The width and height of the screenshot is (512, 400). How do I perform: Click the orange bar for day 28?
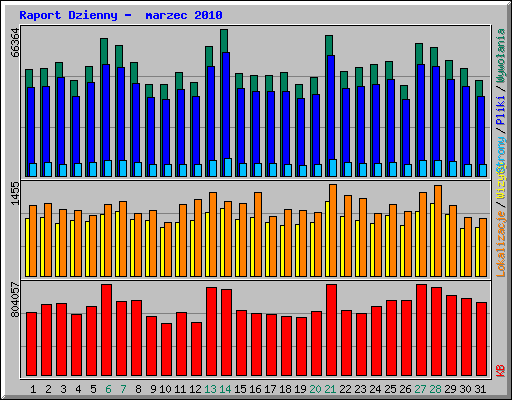point(438,231)
